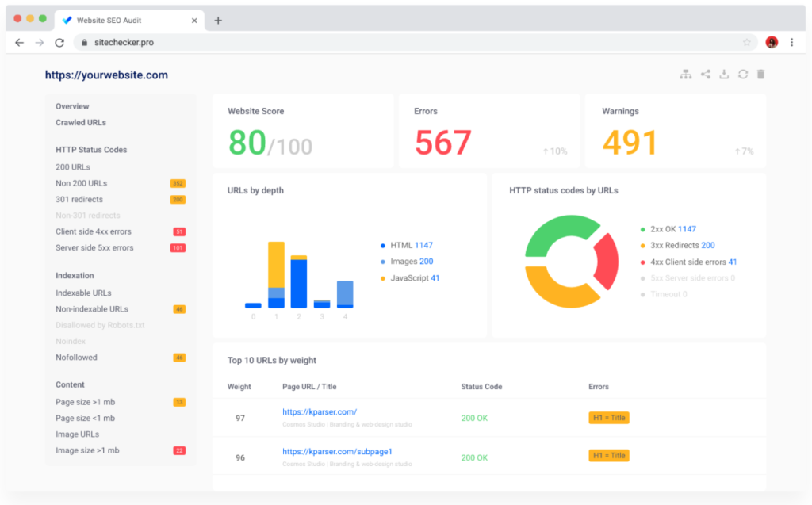Delete the project with trash icon
The width and height of the screenshot is (812, 505).
(760, 75)
